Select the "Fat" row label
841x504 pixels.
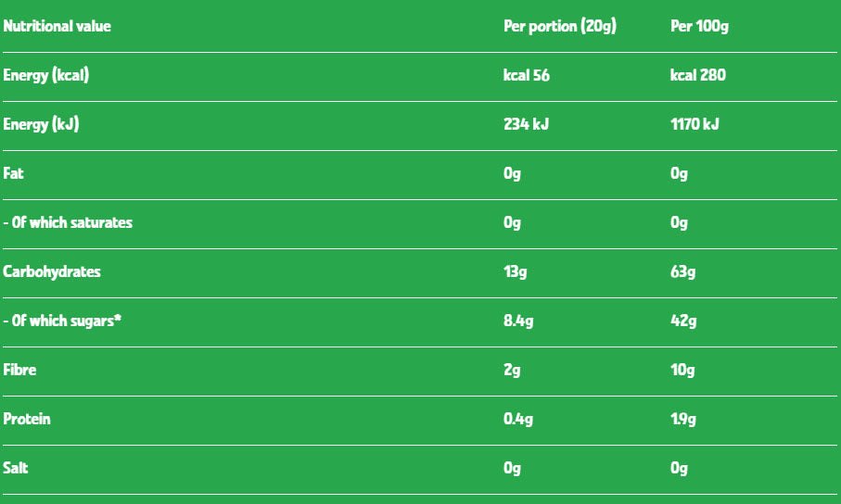14,173
